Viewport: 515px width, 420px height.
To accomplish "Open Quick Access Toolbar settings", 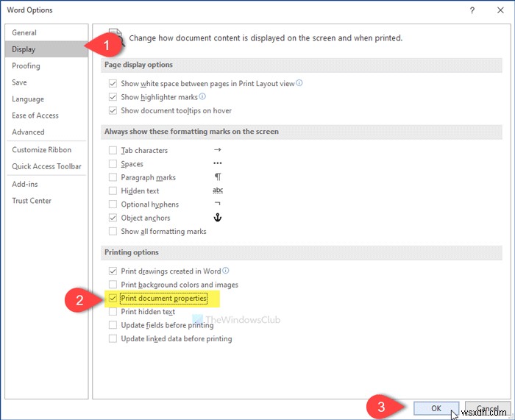I will [46, 166].
